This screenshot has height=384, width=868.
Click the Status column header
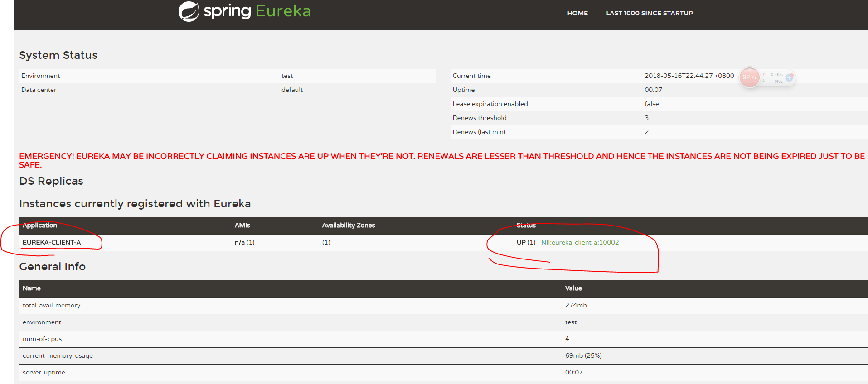click(x=526, y=225)
